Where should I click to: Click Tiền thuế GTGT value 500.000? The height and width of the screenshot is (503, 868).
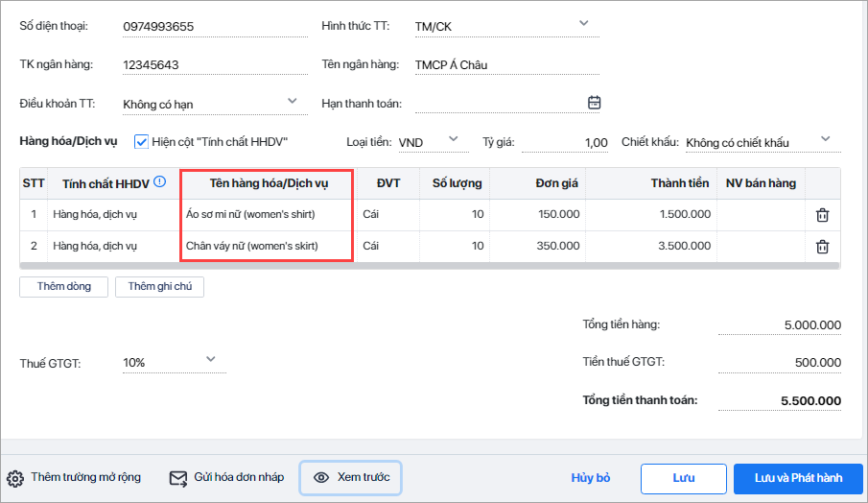tap(780, 363)
